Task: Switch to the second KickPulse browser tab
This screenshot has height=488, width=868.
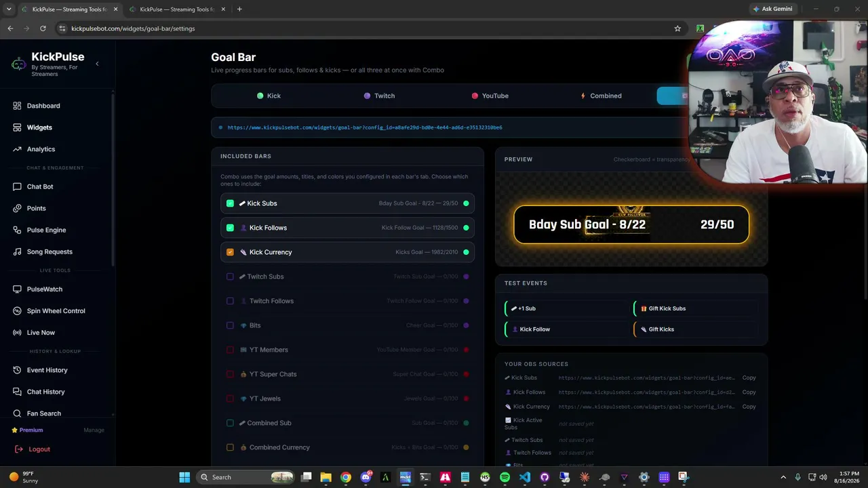Action: [x=177, y=9]
